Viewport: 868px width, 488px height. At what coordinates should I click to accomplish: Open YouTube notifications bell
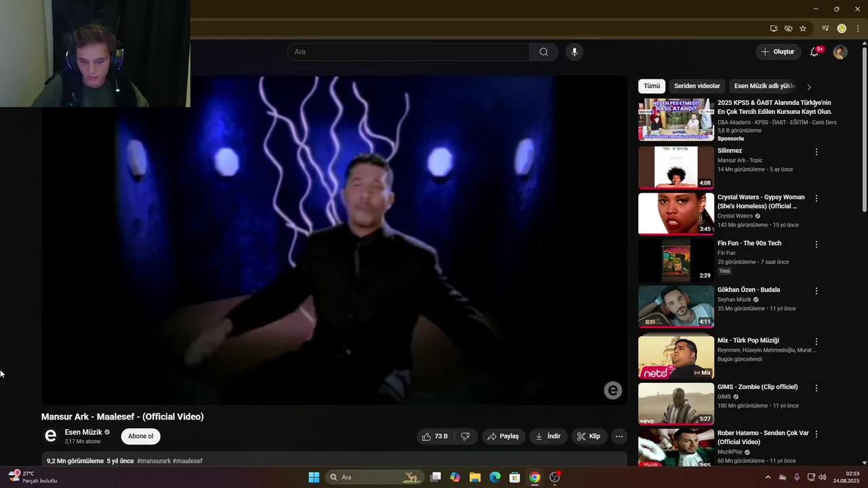pos(815,52)
